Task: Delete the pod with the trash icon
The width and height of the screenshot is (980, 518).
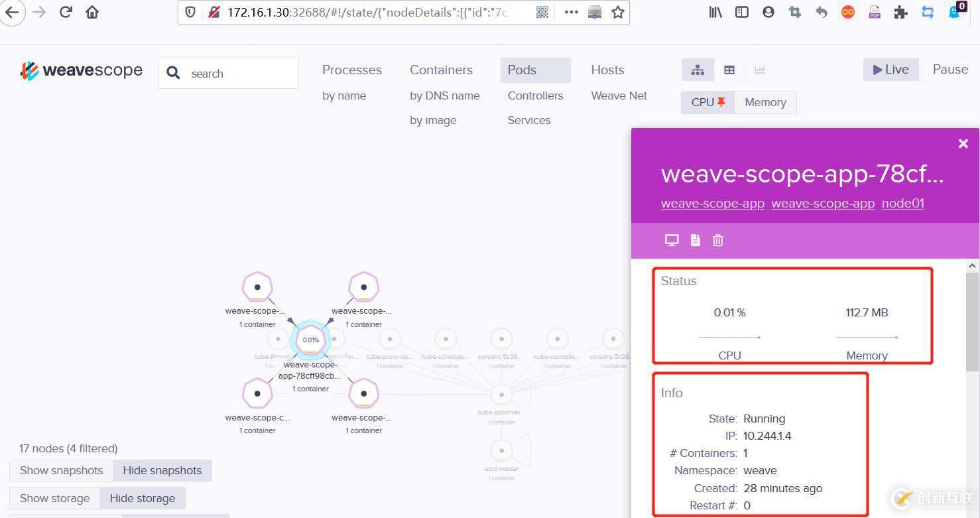Action: (x=717, y=240)
